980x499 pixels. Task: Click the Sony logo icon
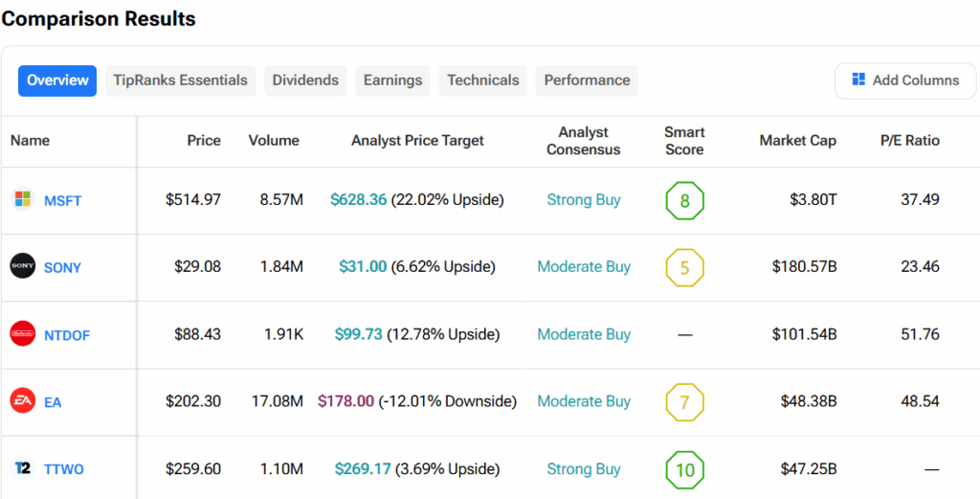point(23,266)
